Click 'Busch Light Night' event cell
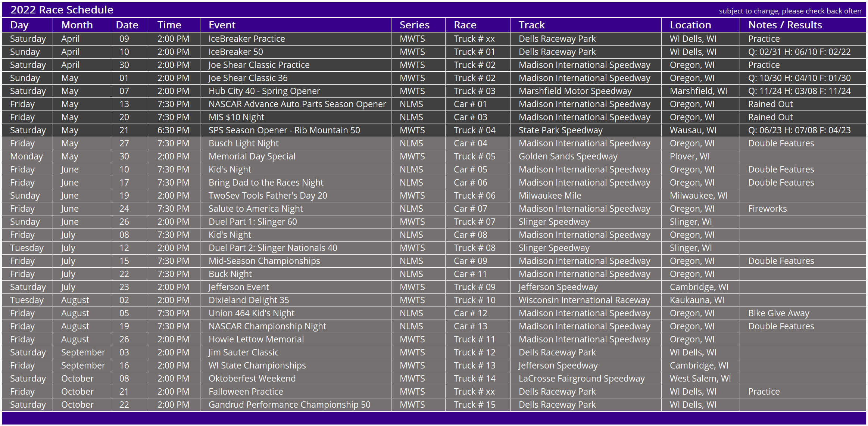Screen dimensions: 868x426 click(244, 143)
